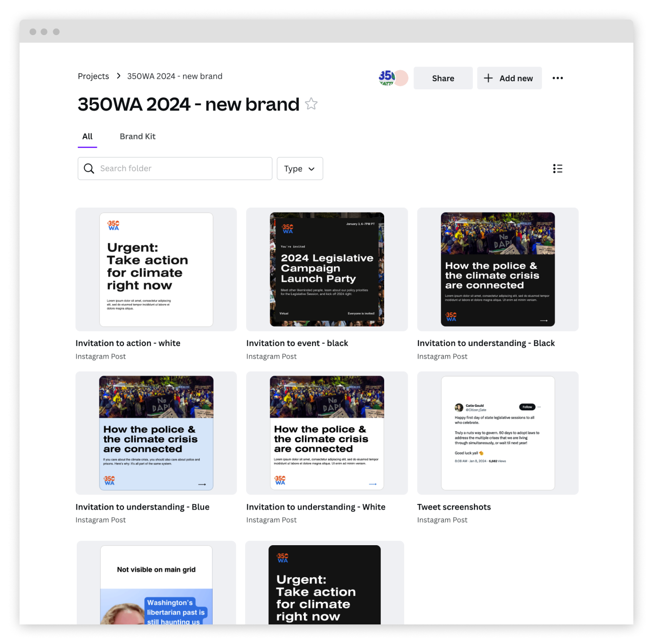The height and width of the screenshot is (644, 653).
Task: Switch to list view layout
Action: pos(558,169)
